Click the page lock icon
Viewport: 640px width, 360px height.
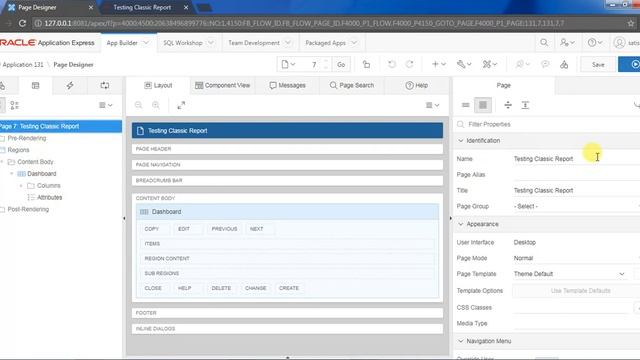coord(367,64)
